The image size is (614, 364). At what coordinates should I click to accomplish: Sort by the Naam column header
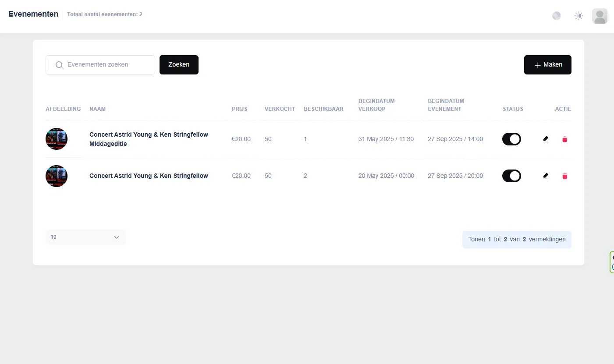[x=97, y=109]
